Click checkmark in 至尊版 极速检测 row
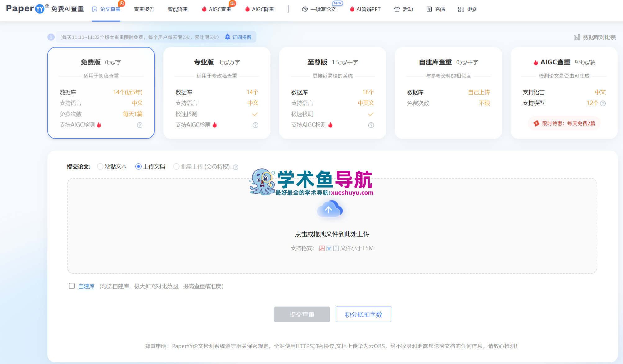The width and height of the screenshot is (623, 364). (x=371, y=114)
